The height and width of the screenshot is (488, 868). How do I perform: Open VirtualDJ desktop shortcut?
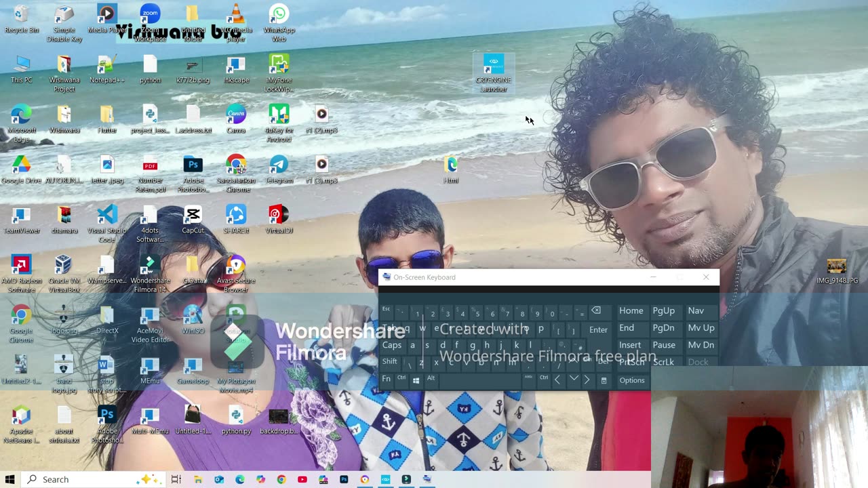click(279, 220)
